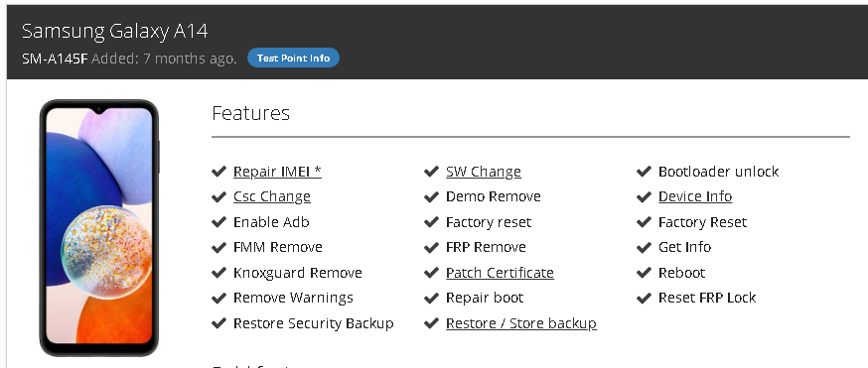Click the checkmark beside Patch Certificate

tap(432, 273)
